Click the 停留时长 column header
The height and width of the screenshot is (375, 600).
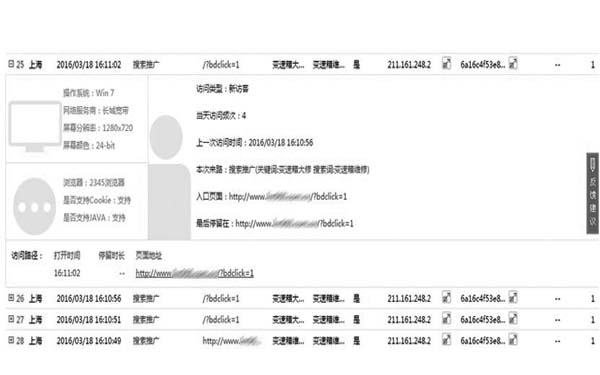coord(111,255)
